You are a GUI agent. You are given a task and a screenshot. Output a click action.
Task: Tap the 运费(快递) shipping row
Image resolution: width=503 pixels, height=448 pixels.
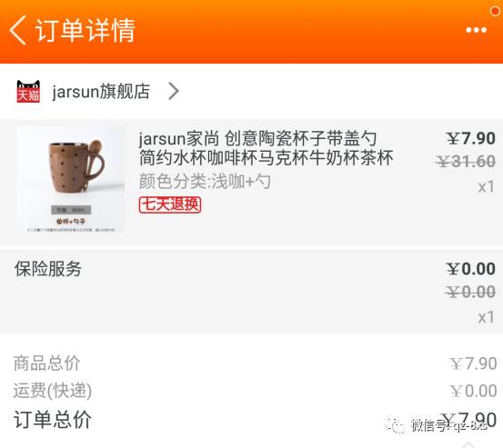(x=251, y=391)
